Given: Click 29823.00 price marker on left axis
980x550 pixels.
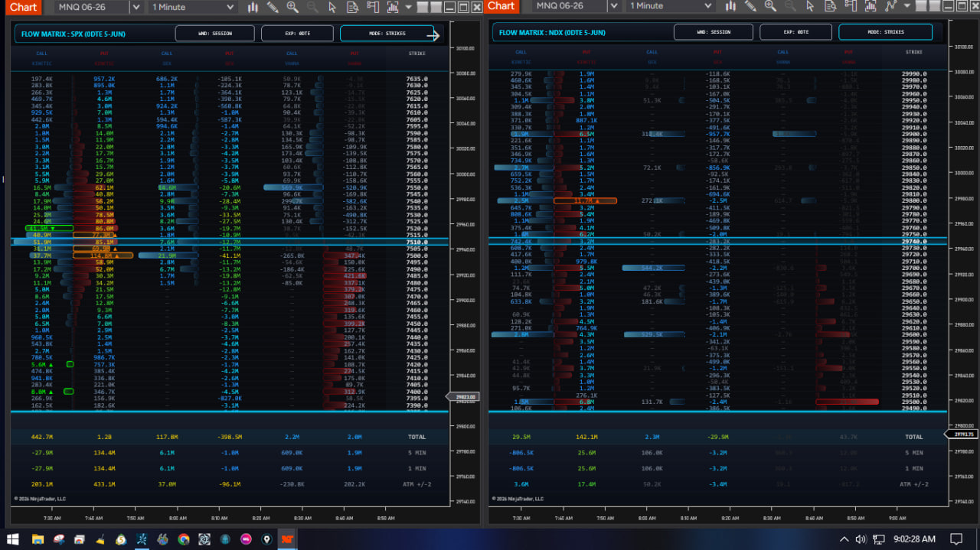Looking at the screenshot, I should click(x=463, y=397).
